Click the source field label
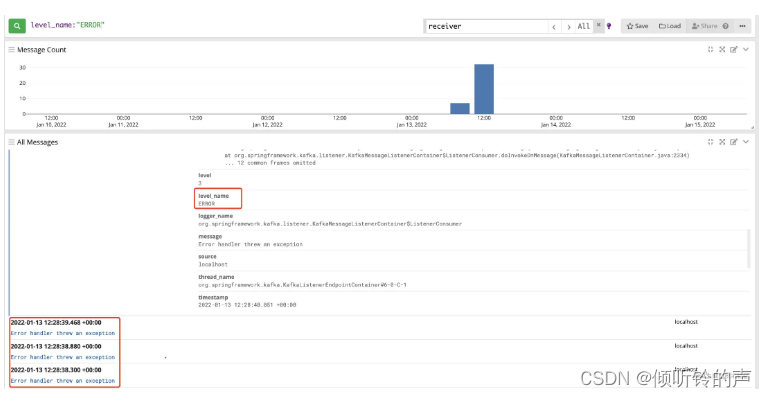Image resolution: width=767 pixels, height=397 pixels. [207, 257]
